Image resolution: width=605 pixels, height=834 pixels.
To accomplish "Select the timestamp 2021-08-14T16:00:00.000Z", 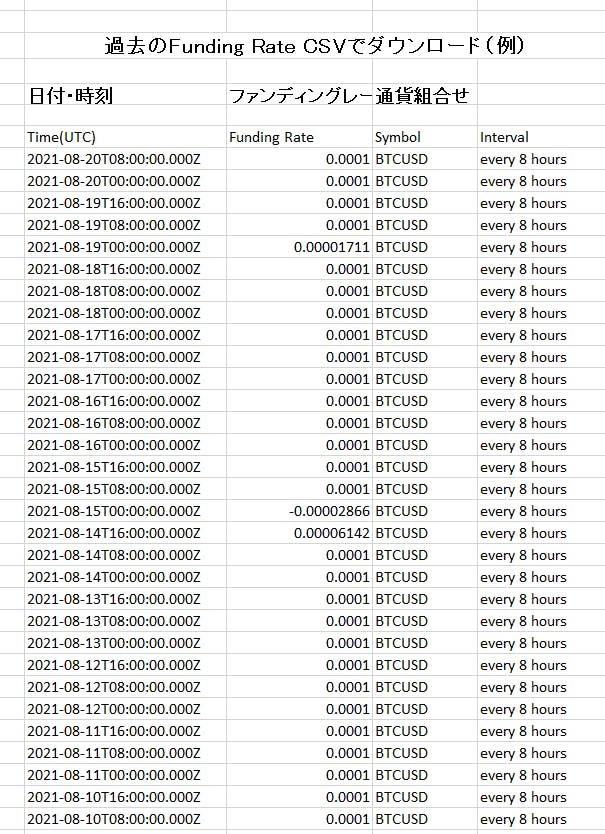I will [x=114, y=533].
